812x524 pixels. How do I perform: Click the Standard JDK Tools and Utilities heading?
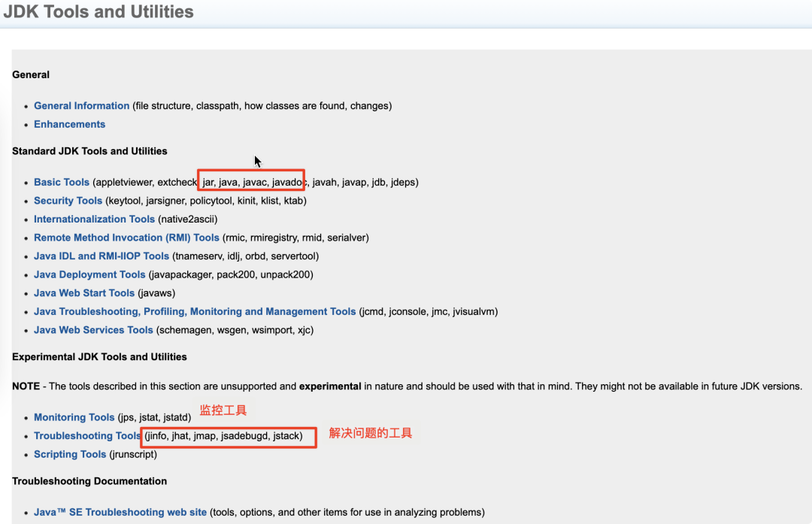(89, 151)
